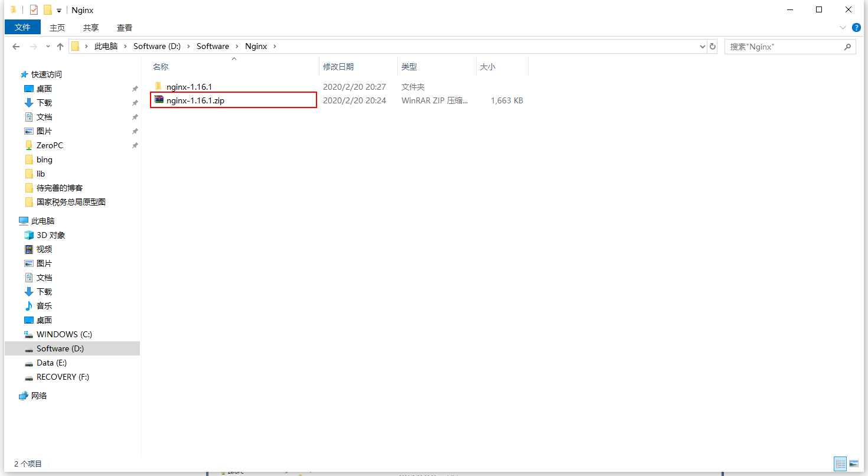Click the network icon beside 网络
Image resolution: width=868 pixels, height=476 pixels.
click(24, 396)
